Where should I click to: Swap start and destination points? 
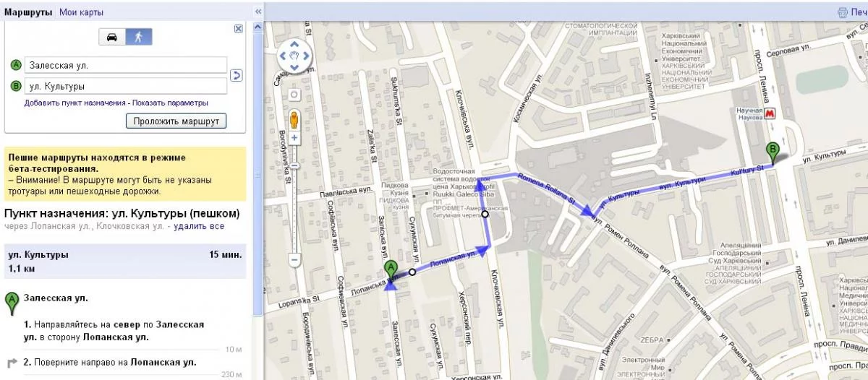pyautogui.click(x=237, y=75)
